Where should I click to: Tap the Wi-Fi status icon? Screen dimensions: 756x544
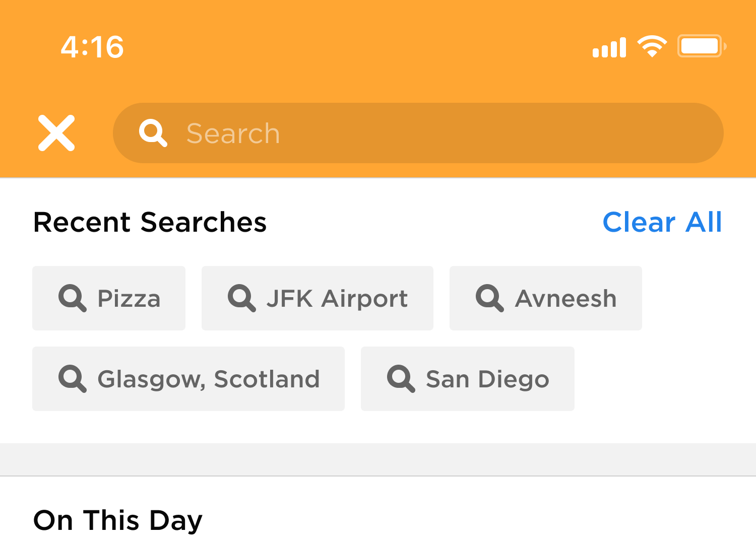tap(652, 46)
